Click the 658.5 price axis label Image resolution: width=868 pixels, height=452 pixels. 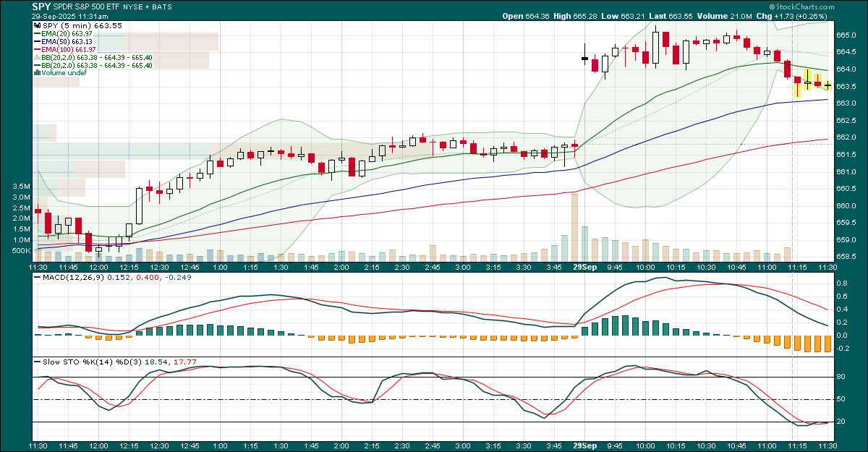pos(846,257)
